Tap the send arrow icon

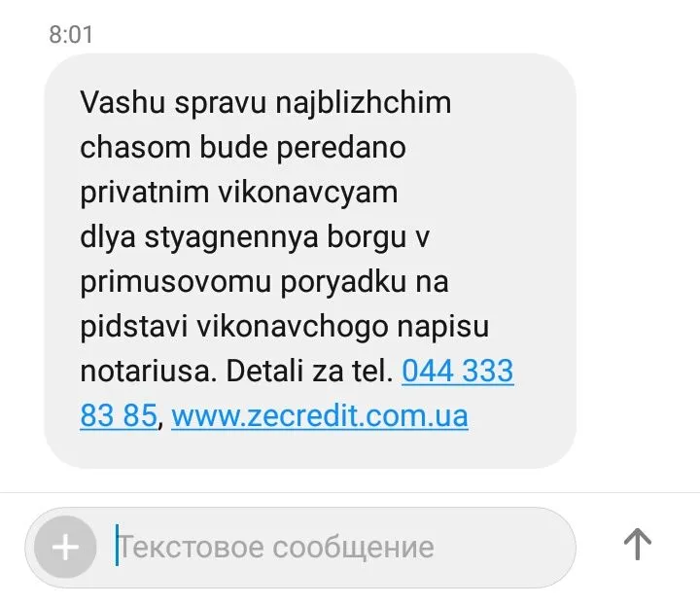(x=637, y=545)
